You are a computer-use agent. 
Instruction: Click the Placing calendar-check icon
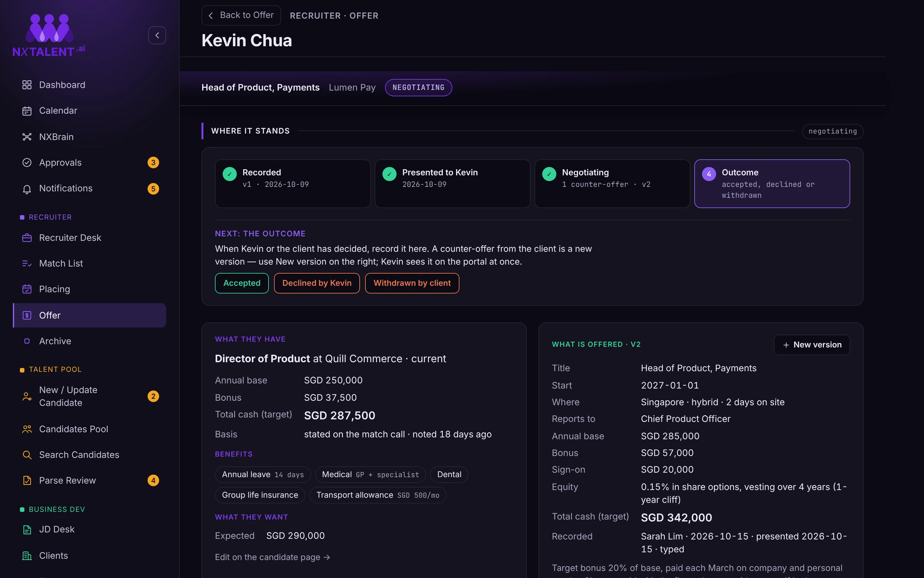pos(27,289)
